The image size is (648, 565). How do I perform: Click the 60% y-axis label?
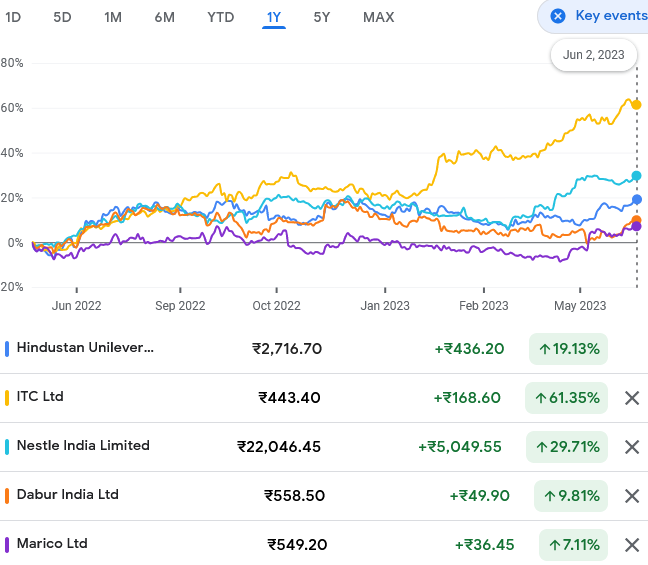click(x=12, y=108)
